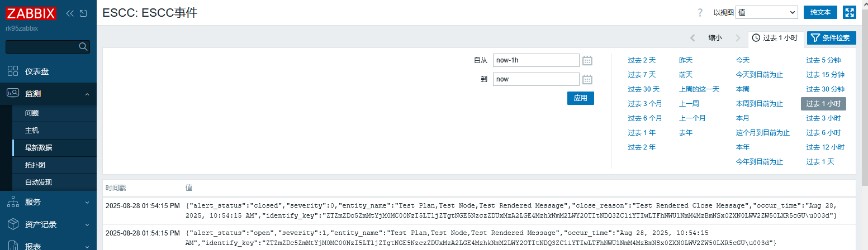The height and width of the screenshot is (250, 868).
Task: Click the hide sidebar icon
Action: coord(83,13)
